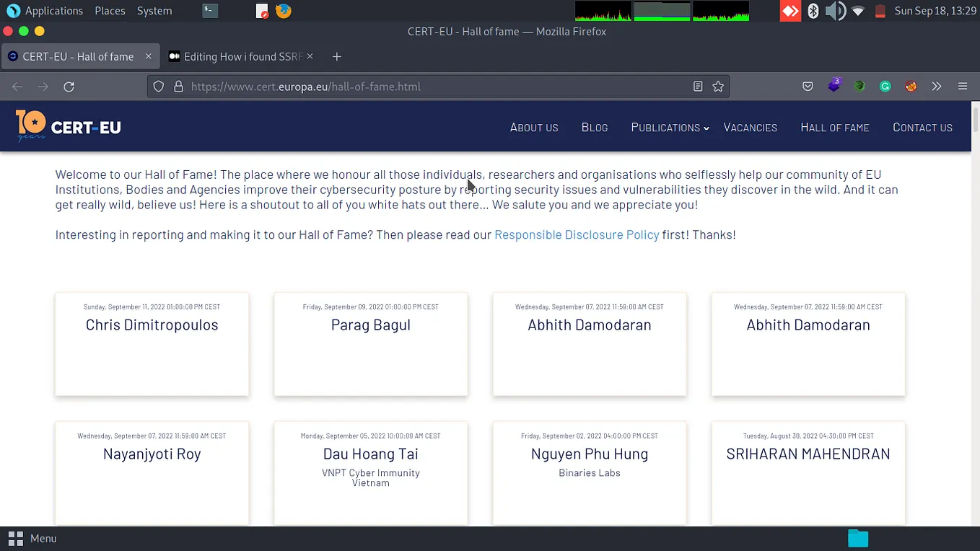Toggle the battery indicator applet
This screenshot has width=980, height=551.
point(879,11)
